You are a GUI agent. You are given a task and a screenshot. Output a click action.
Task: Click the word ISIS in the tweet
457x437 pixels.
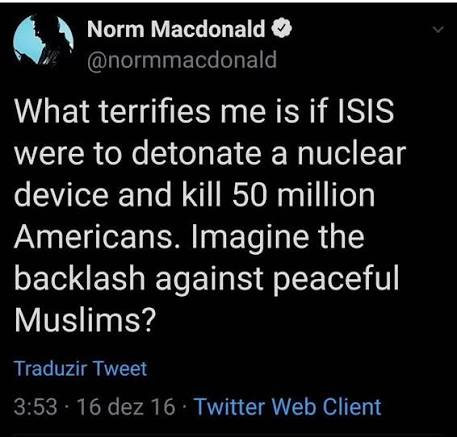pyautogui.click(x=366, y=111)
